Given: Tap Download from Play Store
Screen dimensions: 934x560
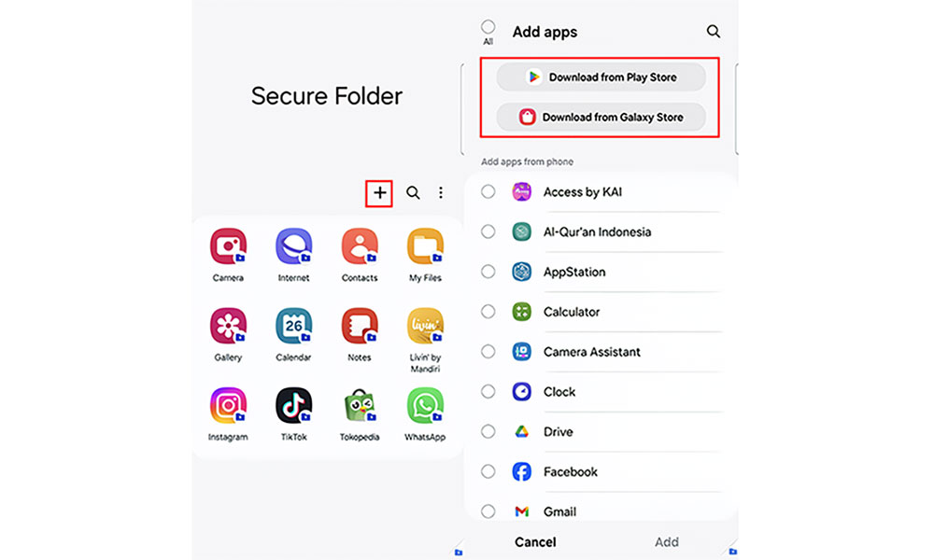Looking at the screenshot, I should pos(601,77).
